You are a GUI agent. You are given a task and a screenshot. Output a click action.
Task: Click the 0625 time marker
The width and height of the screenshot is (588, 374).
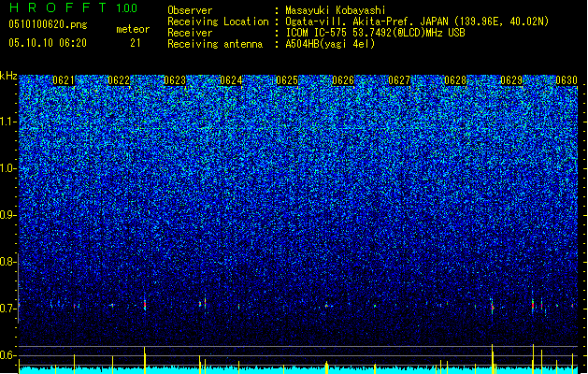click(287, 80)
